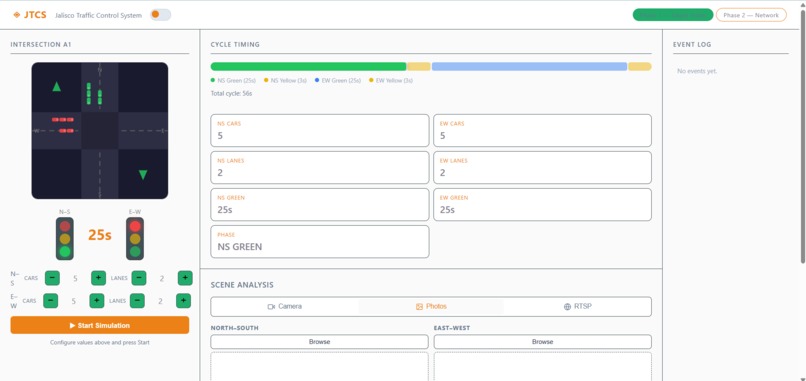Viewport: 806px width, 381px height.
Task: Click the Total cycle: 56s text
Action: click(x=231, y=94)
